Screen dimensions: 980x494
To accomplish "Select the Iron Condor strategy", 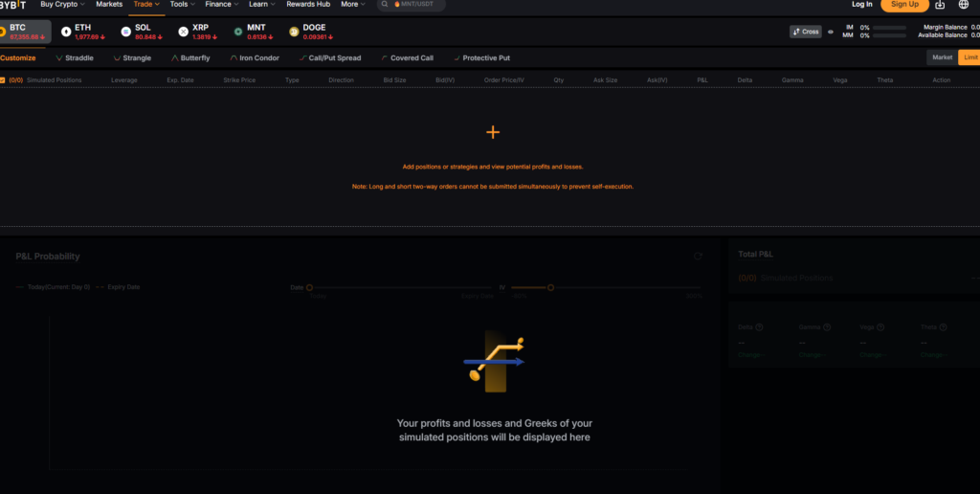I will click(x=255, y=58).
